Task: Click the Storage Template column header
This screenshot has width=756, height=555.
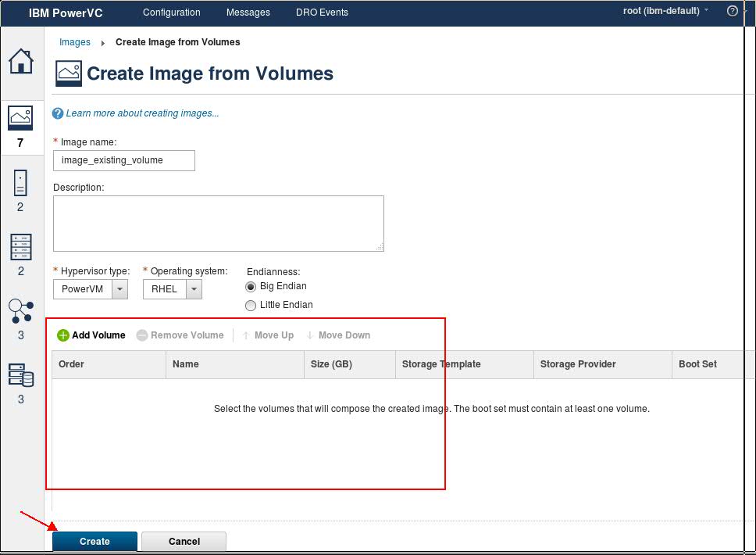Action: 465,364
